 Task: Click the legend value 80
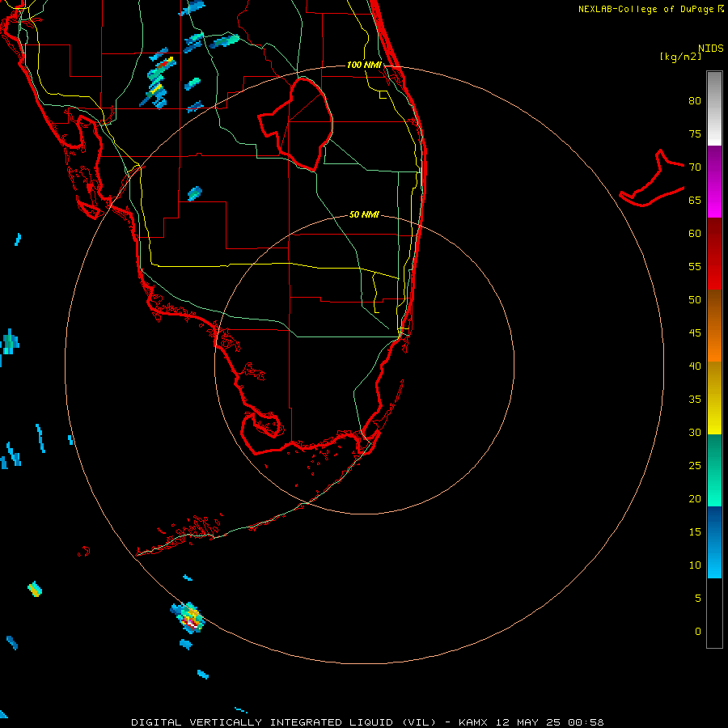coord(695,101)
